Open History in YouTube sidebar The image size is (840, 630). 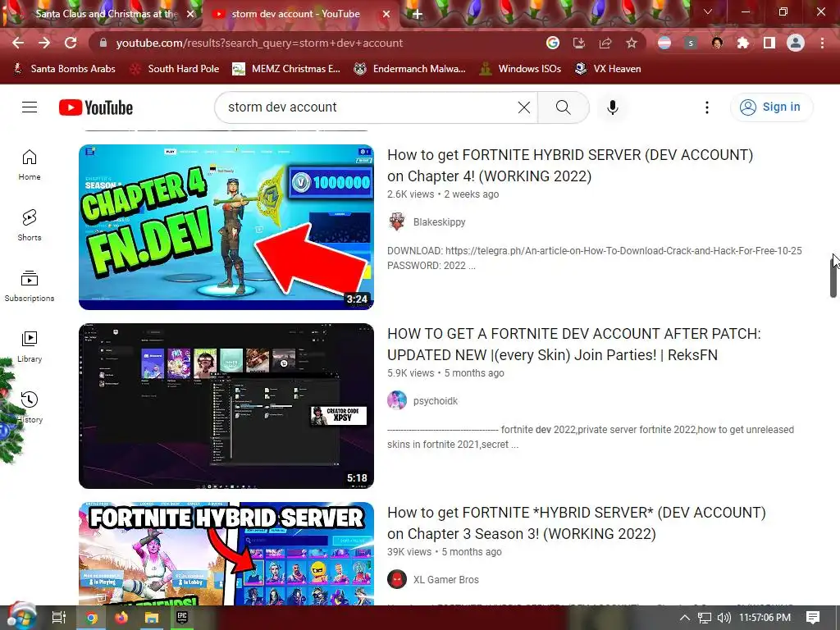click(30, 408)
